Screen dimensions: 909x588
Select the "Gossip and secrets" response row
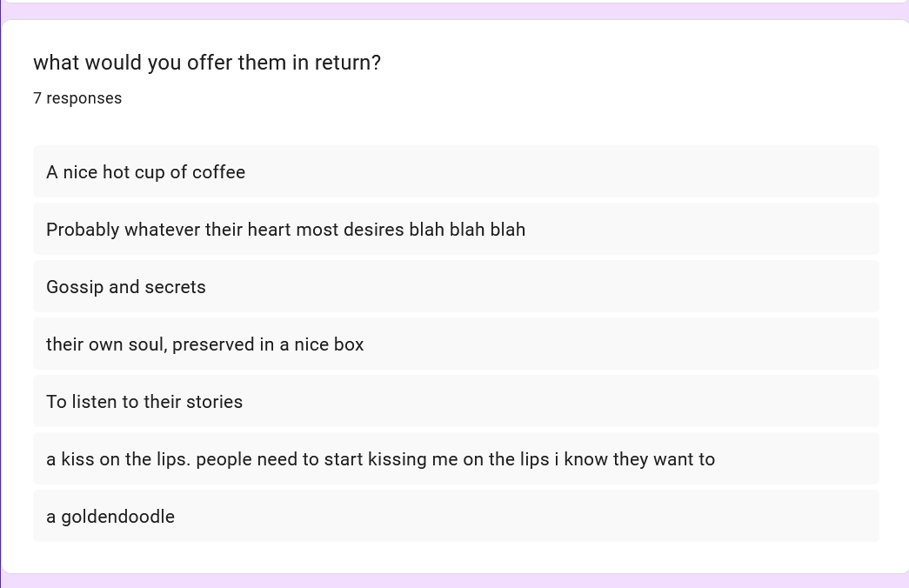(456, 287)
